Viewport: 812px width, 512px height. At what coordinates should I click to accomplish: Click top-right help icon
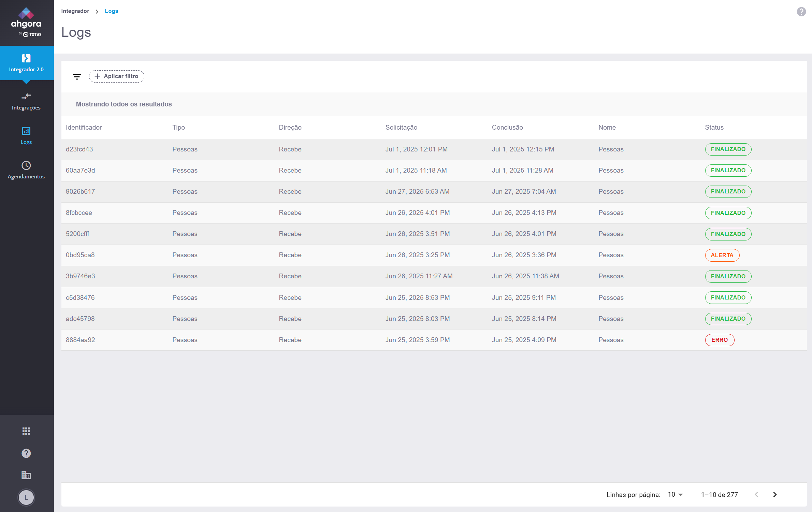[x=801, y=12]
